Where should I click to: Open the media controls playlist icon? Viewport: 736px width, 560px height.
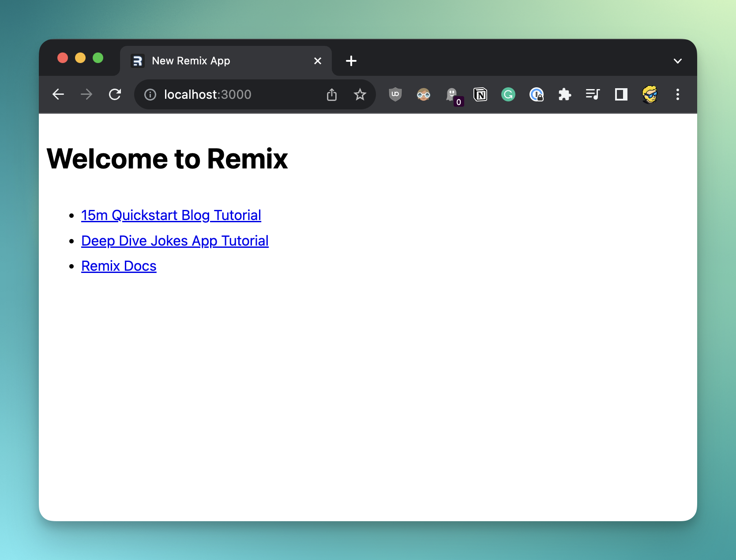point(593,94)
